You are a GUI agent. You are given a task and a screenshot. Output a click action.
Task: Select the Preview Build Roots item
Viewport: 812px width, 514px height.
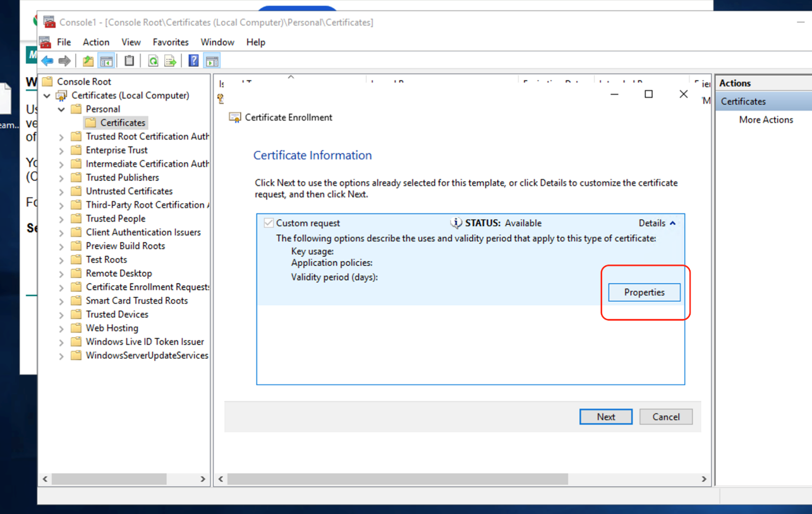tap(125, 246)
